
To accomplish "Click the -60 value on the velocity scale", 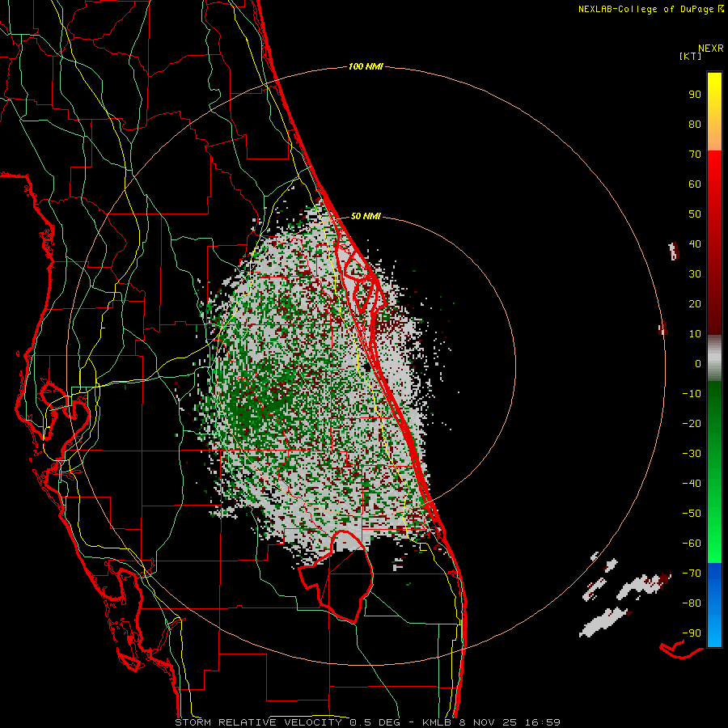I will point(692,544).
